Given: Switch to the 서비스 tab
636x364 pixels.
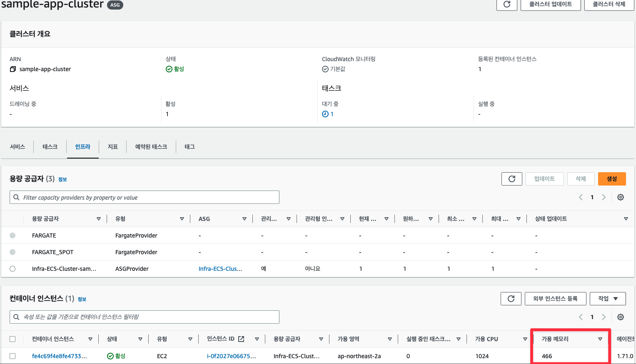Looking at the screenshot, I should coord(17,147).
